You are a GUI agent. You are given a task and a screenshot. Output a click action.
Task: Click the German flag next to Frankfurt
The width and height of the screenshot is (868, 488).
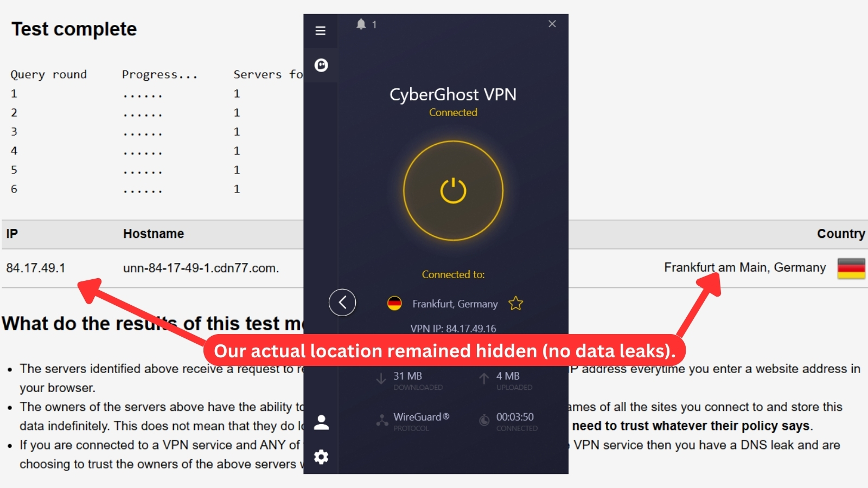pyautogui.click(x=394, y=303)
